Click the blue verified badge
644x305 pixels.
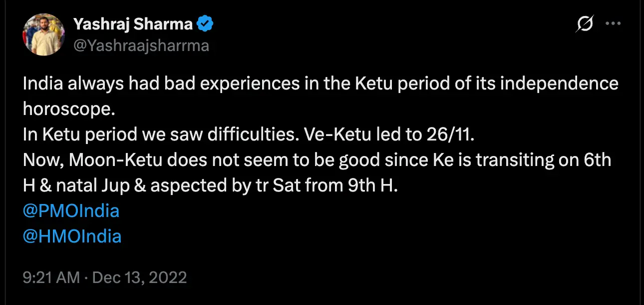point(205,23)
